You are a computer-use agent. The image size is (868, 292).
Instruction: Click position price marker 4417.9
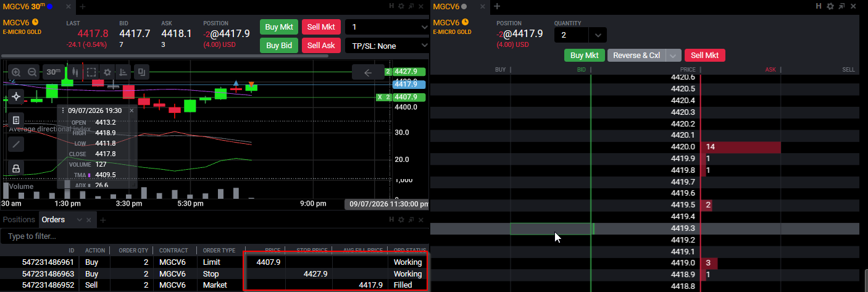[x=409, y=83]
